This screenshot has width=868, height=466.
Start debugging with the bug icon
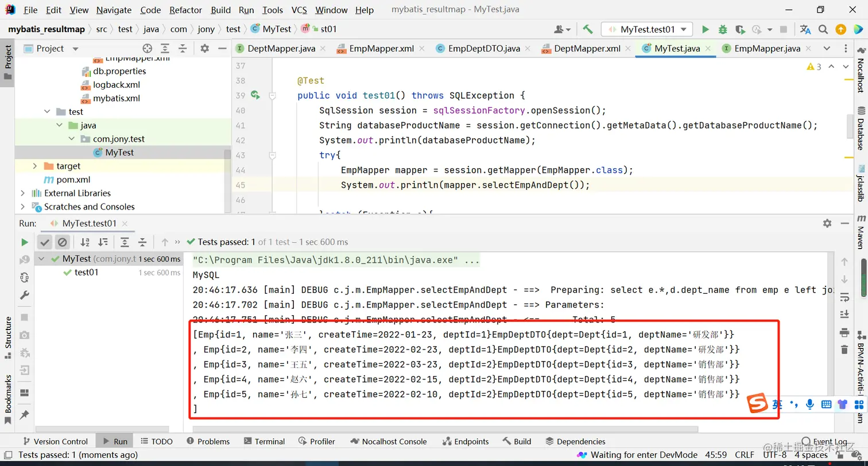(x=723, y=29)
